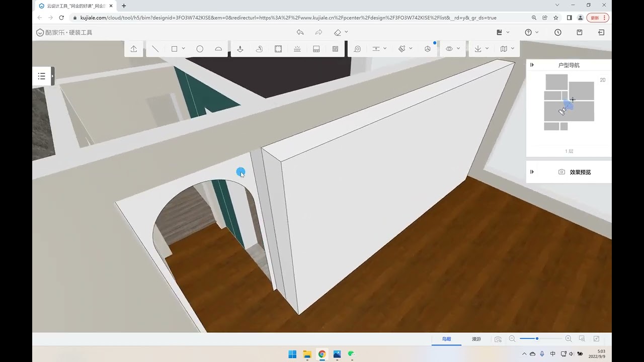This screenshot has height=362, width=644.
Task: Click the browser address bar URL
Action: [x=288, y=18]
